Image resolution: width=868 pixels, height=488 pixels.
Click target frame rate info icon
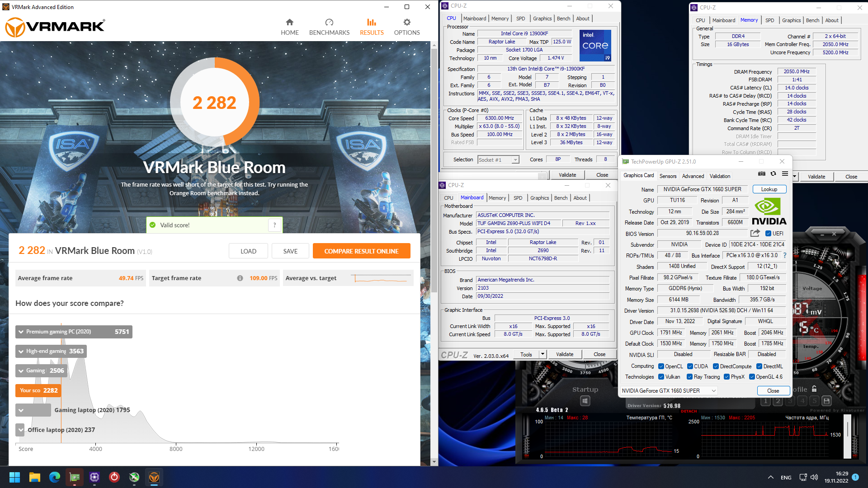(240, 278)
